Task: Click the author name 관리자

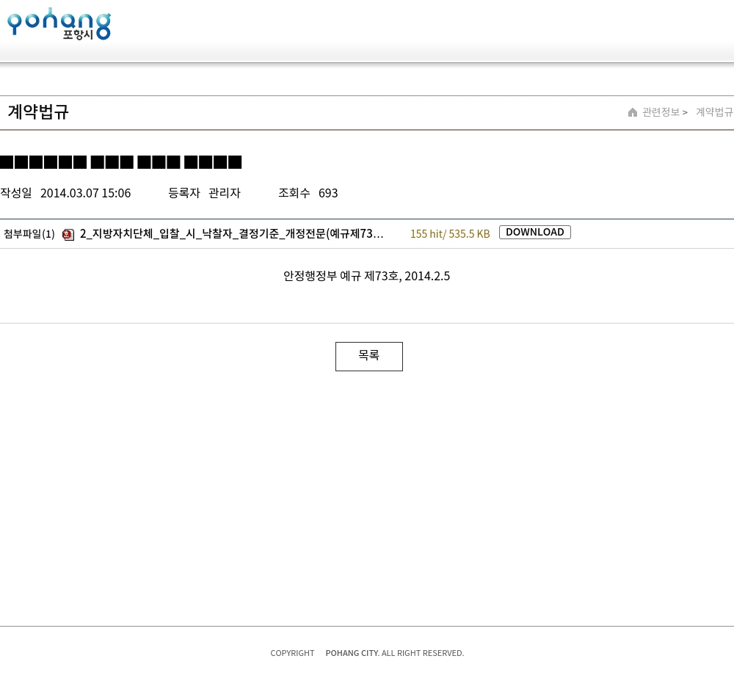Action: click(224, 193)
